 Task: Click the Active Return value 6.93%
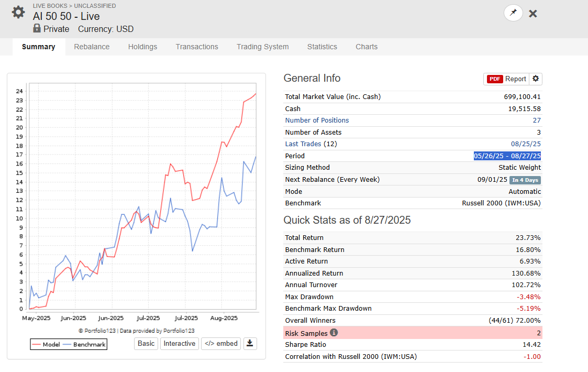(x=530, y=261)
